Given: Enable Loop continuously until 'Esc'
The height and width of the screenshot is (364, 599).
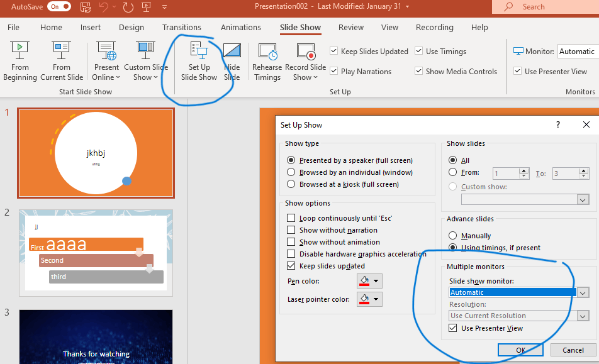Looking at the screenshot, I should click(x=291, y=218).
